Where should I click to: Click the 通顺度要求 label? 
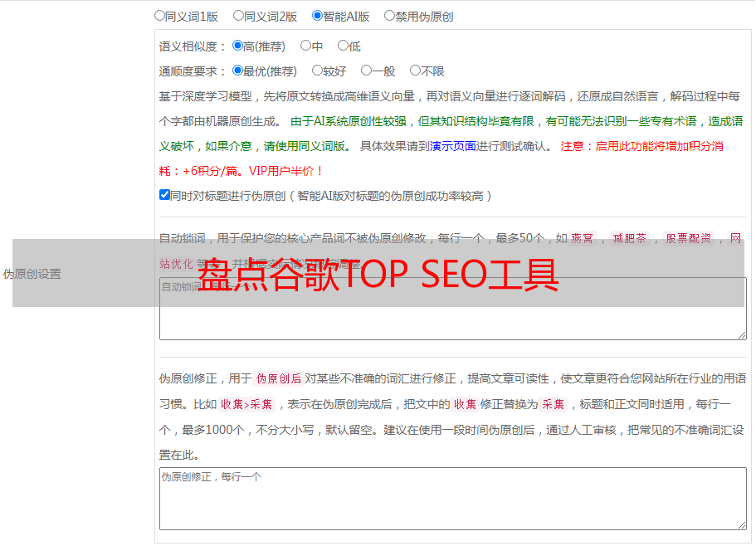(x=192, y=71)
